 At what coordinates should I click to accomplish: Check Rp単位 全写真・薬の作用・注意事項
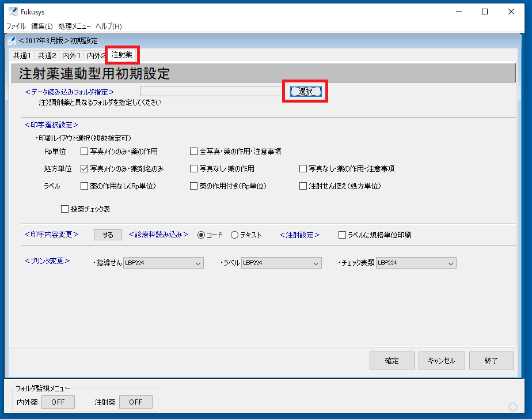point(193,152)
